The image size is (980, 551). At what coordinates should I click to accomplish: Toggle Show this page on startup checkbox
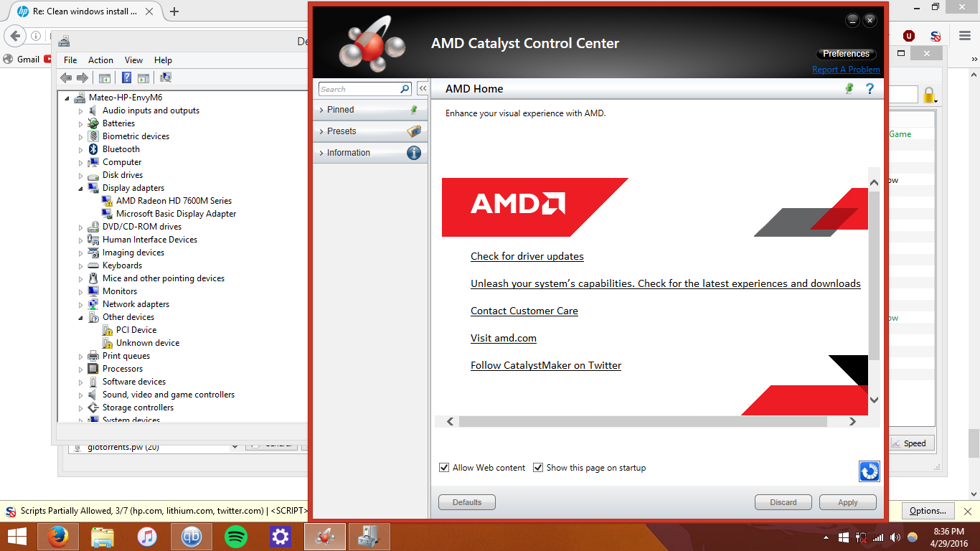pyautogui.click(x=538, y=468)
